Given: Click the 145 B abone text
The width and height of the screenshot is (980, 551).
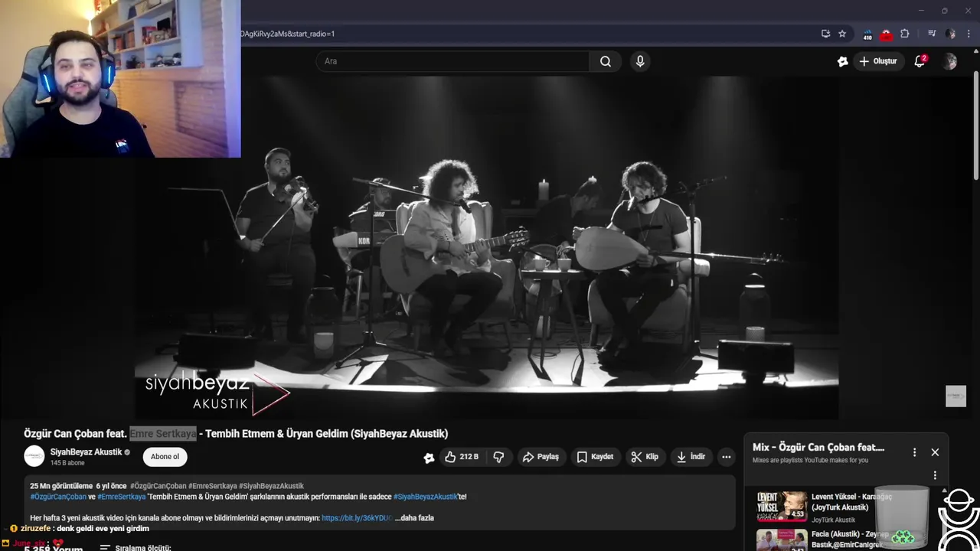Looking at the screenshot, I should coord(67,463).
